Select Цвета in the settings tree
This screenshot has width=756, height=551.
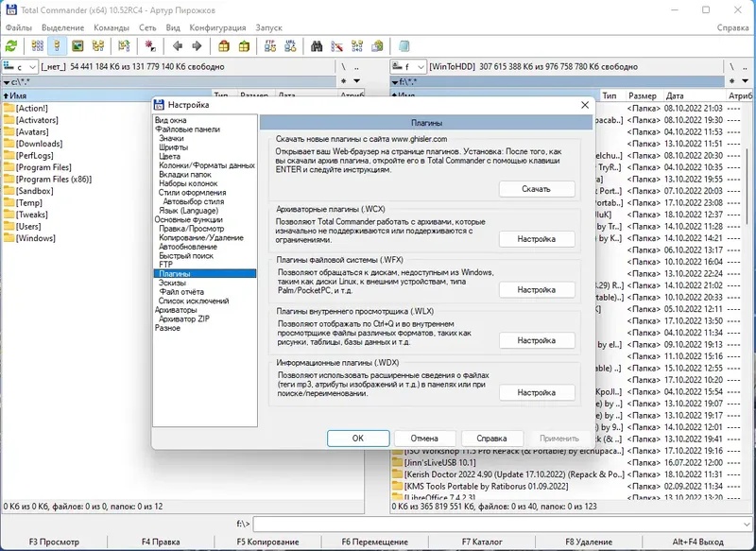click(170, 156)
